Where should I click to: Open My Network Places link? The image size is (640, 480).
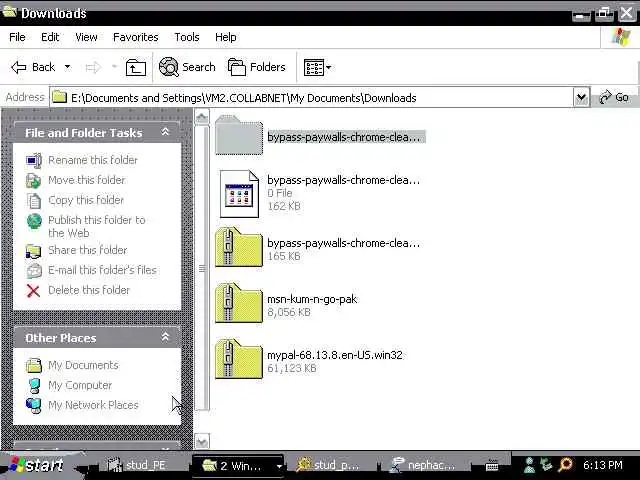pos(93,405)
